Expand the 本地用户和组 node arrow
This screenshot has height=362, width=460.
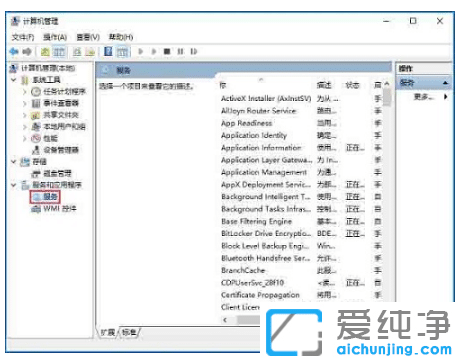(25, 127)
